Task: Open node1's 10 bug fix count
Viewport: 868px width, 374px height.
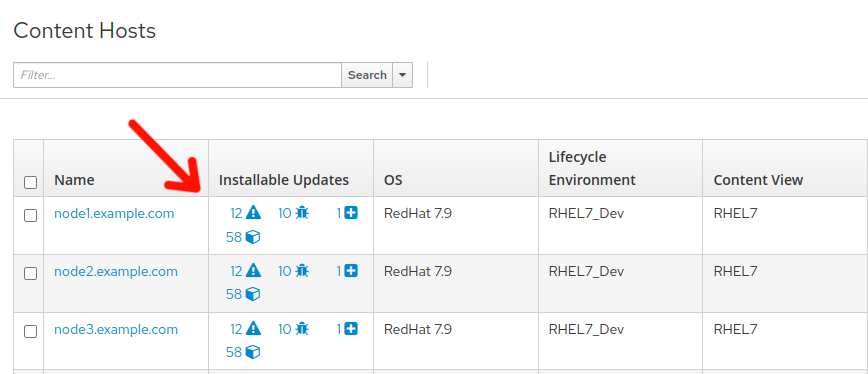Action: tap(285, 213)
